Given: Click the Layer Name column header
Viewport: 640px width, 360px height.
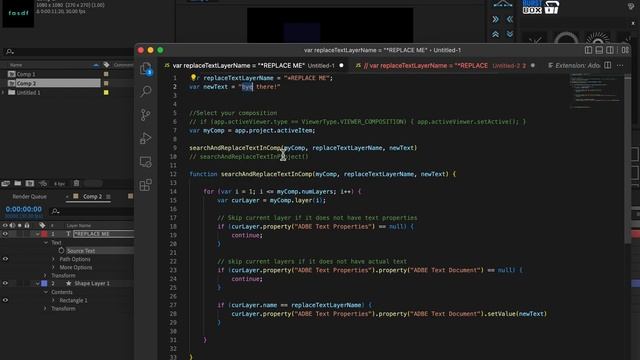Looking at the screenshot, I should point(79,225).
